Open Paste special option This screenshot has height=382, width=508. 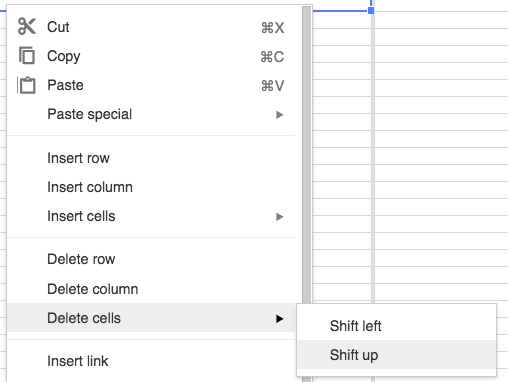click(x=151, y=114)
